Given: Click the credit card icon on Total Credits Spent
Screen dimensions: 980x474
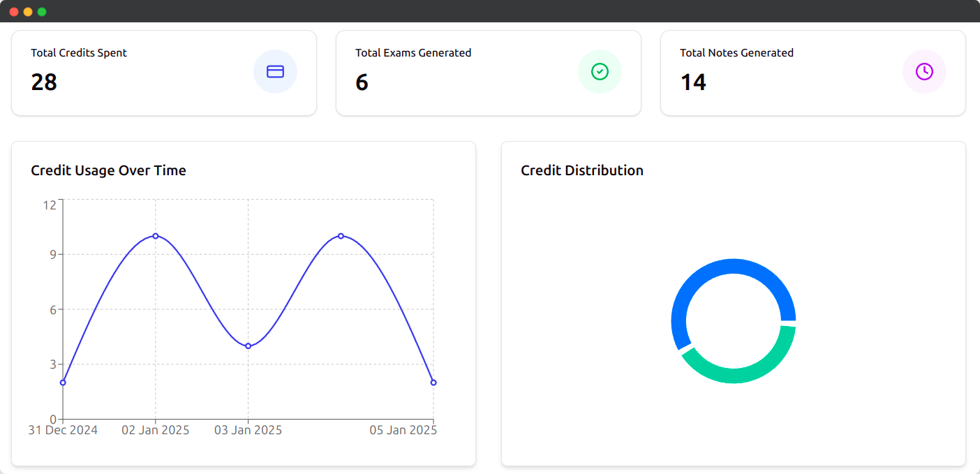Looking at the screenshot, I should [275, 71].
